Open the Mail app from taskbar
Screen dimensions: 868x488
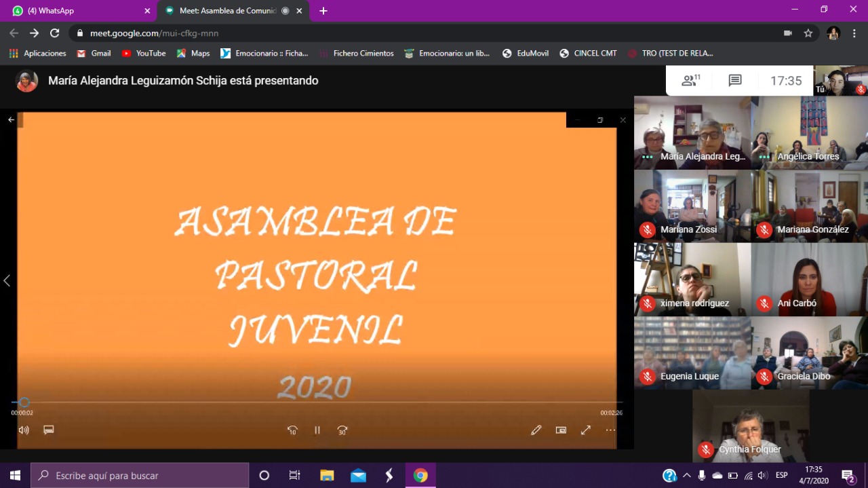(x=358, y=476)
